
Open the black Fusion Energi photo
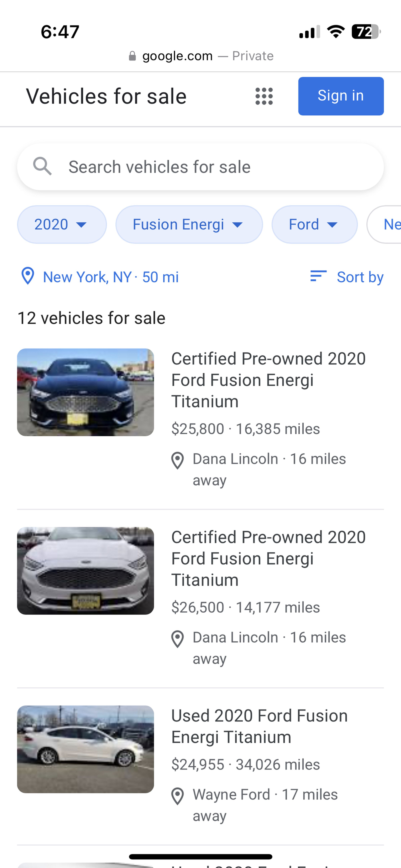coord(86,392)
